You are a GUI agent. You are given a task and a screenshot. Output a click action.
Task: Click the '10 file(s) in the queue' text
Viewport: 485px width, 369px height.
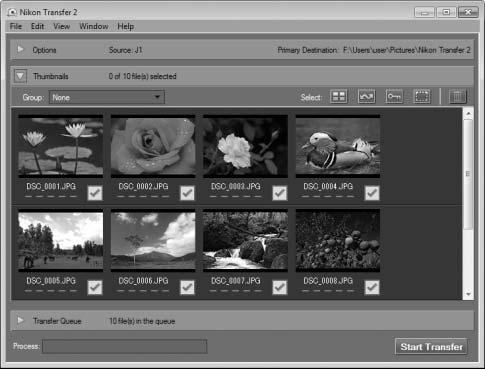(x=142, y=321)
